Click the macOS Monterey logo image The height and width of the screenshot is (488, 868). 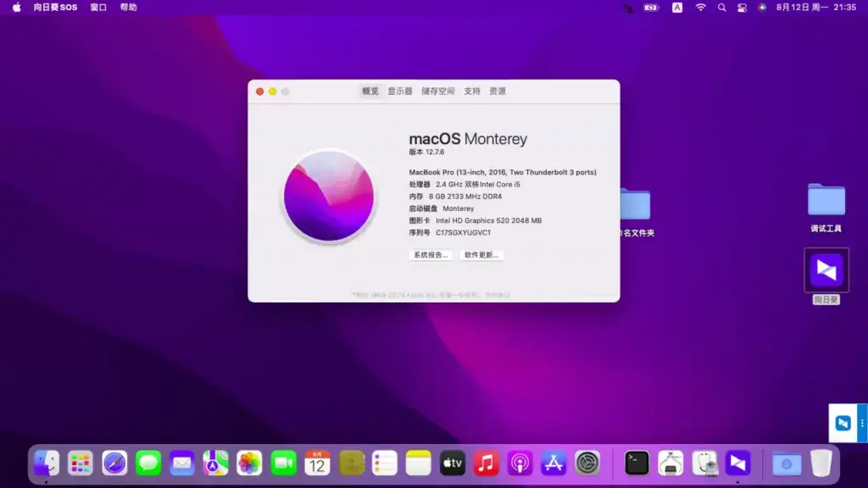coord(329,196)
